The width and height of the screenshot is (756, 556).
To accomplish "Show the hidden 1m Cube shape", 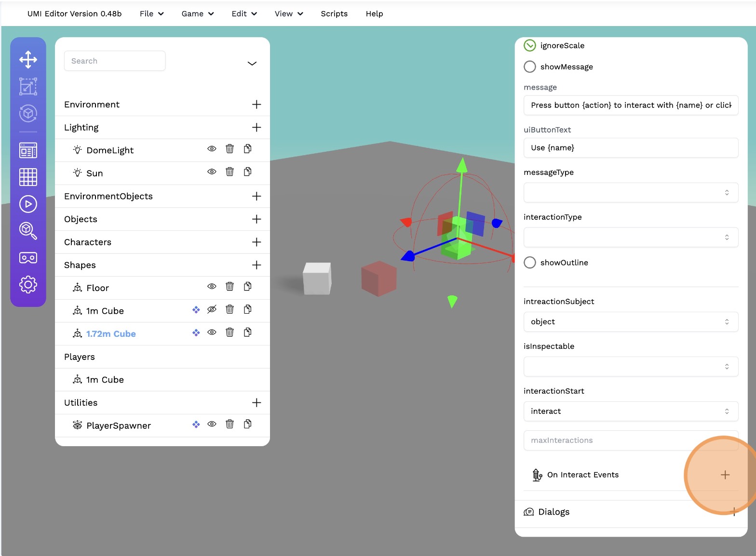I will coord(212,310).
